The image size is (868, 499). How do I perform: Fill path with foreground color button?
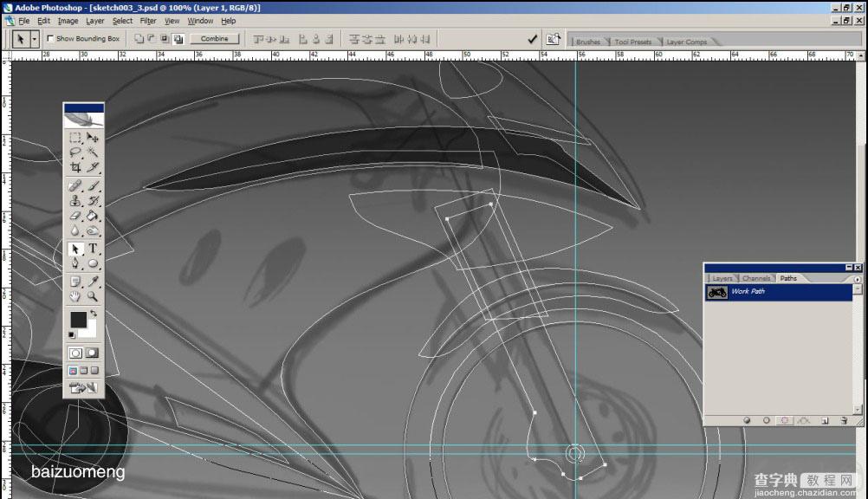(x=747, y=421)
